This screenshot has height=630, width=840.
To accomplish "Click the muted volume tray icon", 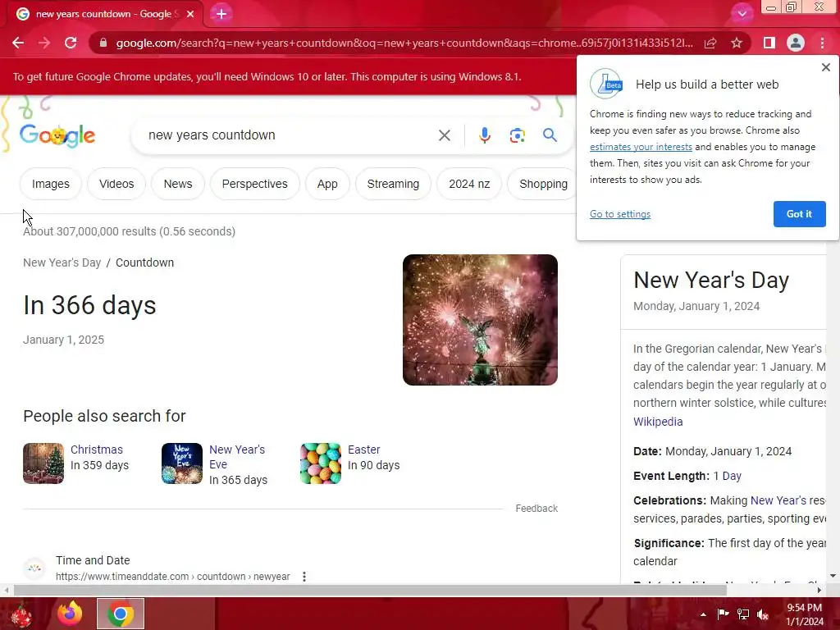I will 763,614.
